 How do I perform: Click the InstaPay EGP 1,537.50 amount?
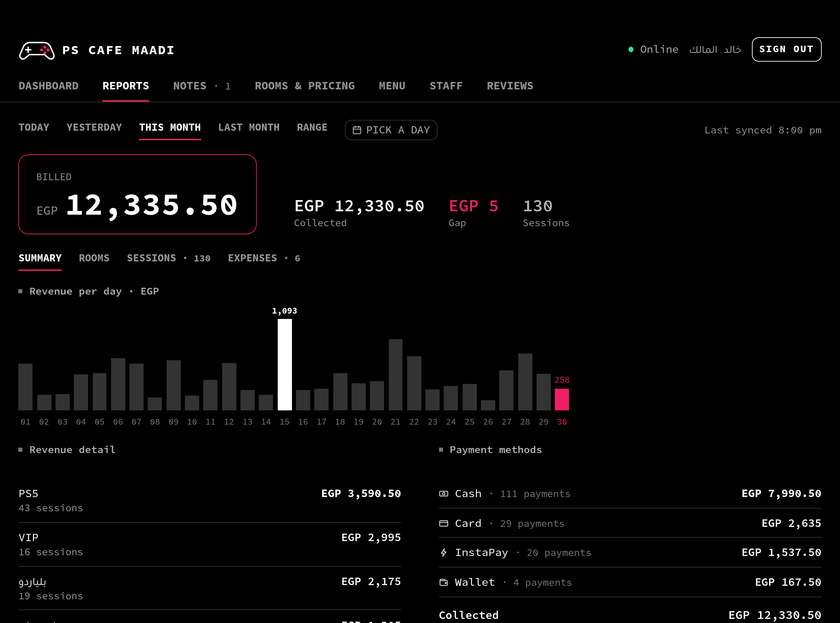(x=781, y=553)
